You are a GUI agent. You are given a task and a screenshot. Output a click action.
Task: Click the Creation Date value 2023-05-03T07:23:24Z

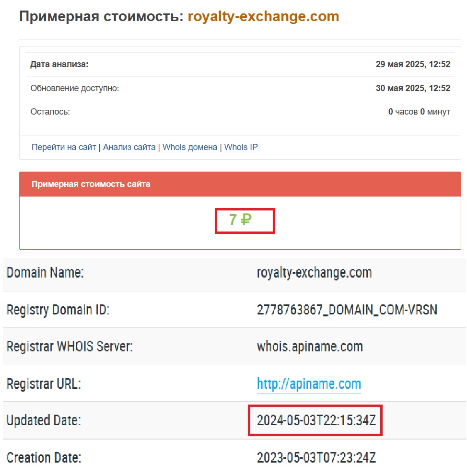click(316, 458)
